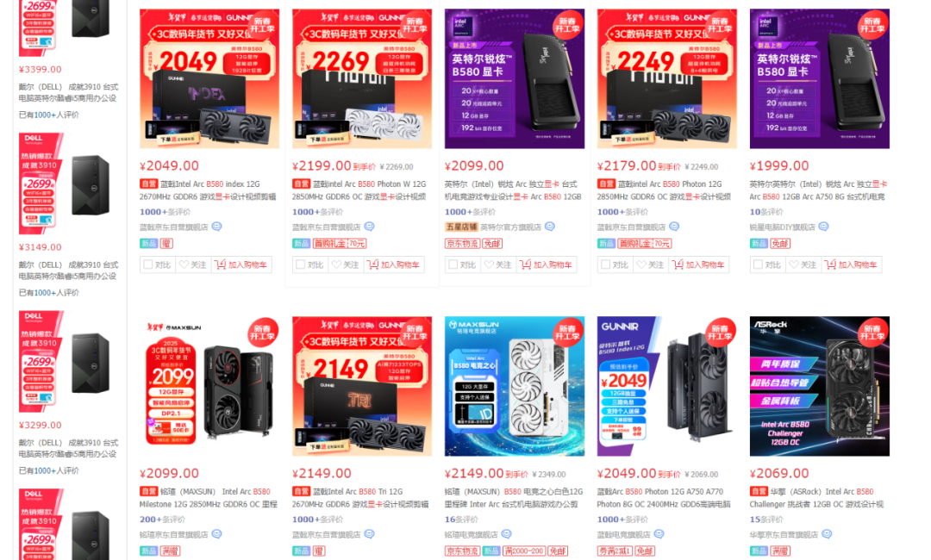This screenshot has width=931, height=560.
Task: Click the heart 关注 icon on Photon W 12G card
Action: point(337,264)
